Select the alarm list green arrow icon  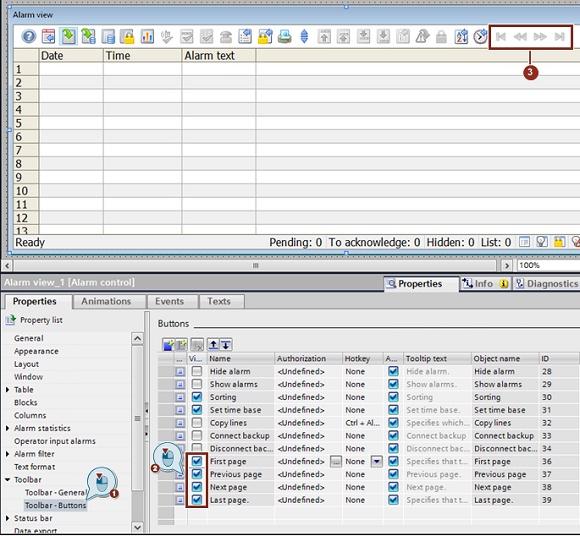(x=68, y=37)
